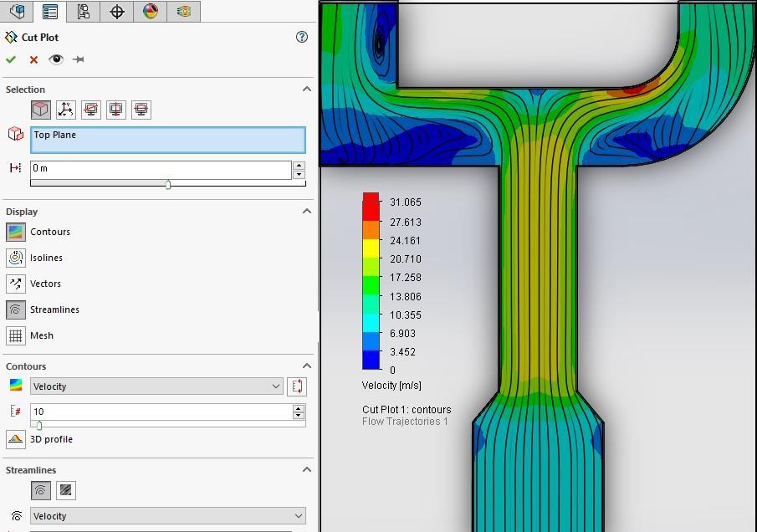Confirm the Cut Plot with the green checkmark
The image size is (757, 532).
coord(11,59)
